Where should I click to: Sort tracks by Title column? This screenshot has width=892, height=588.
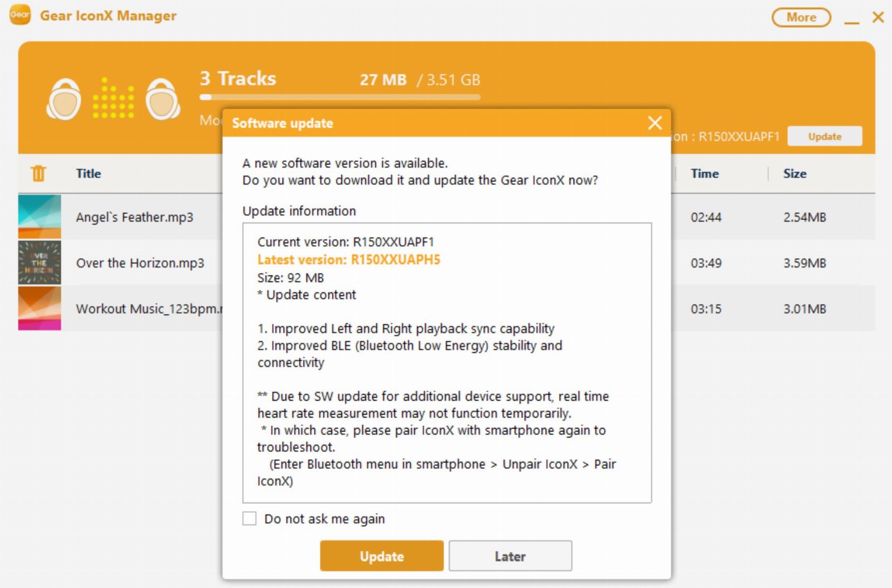[89, 173]
